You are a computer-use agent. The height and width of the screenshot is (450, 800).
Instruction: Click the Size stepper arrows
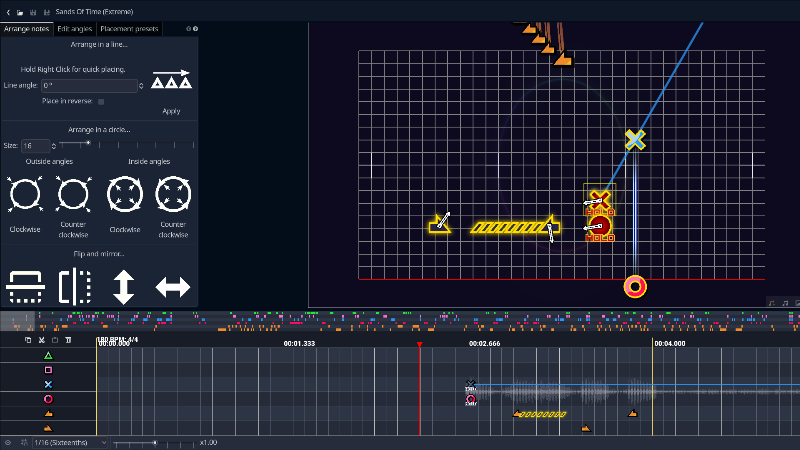[x=54, y=146]
